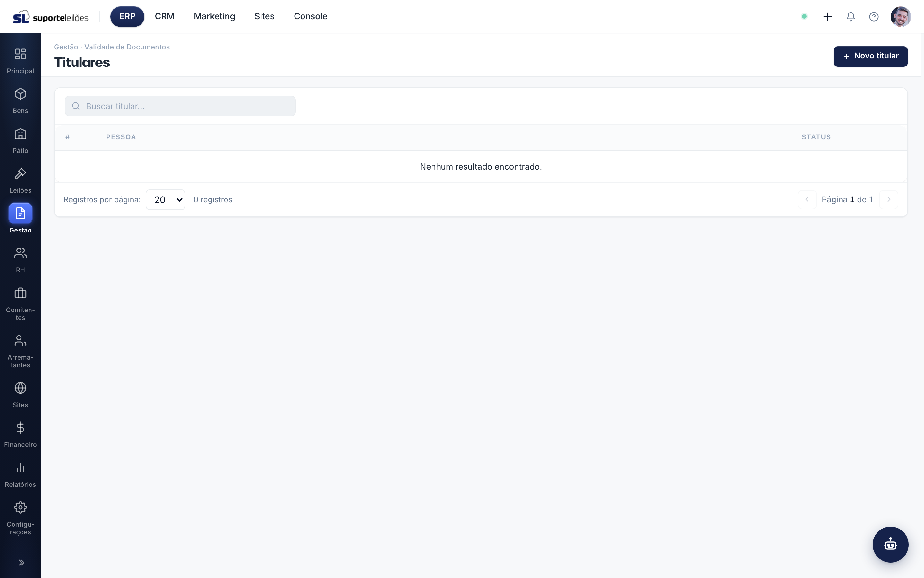
Task: Click Validade de Documentos breadcrumb
Action: tap(127, 47)
